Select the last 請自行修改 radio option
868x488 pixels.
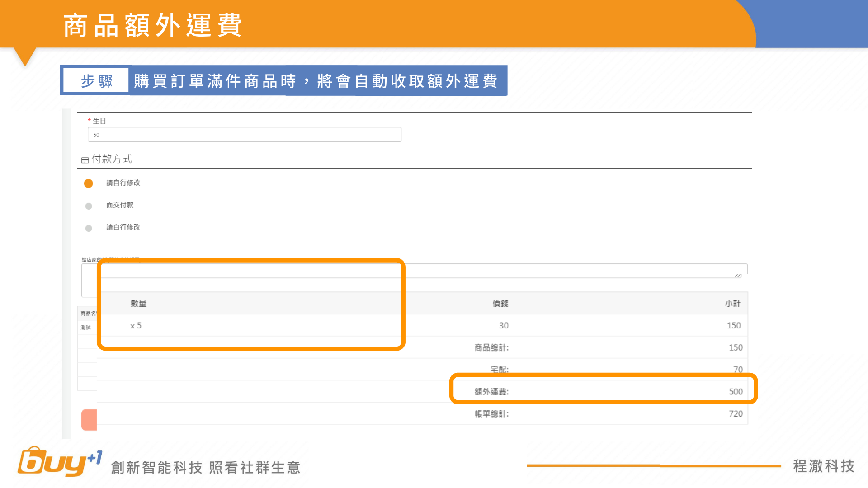tap(89, 228)
